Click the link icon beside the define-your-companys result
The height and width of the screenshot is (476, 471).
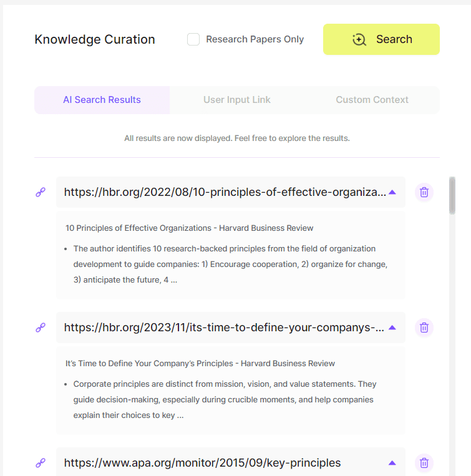click(x=41, y=328)
